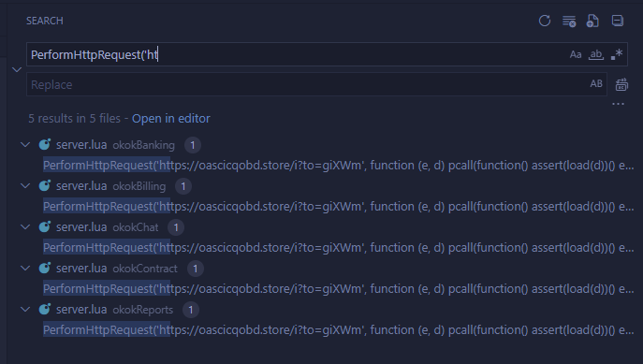Open the PerformHttpRequest match under okokContract

pyautogui.click(x=338, y=288)
